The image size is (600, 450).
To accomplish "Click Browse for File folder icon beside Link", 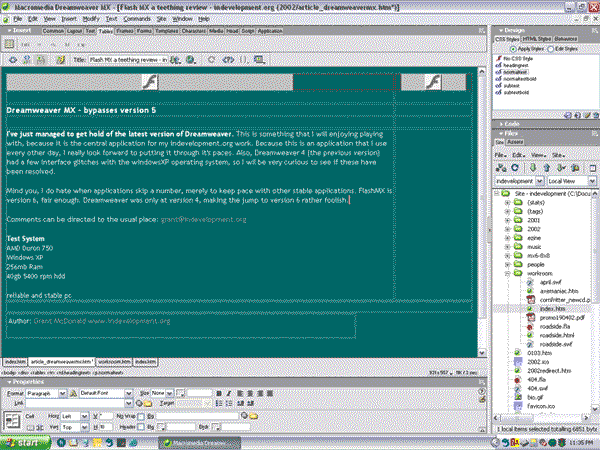I will [148, 403].
